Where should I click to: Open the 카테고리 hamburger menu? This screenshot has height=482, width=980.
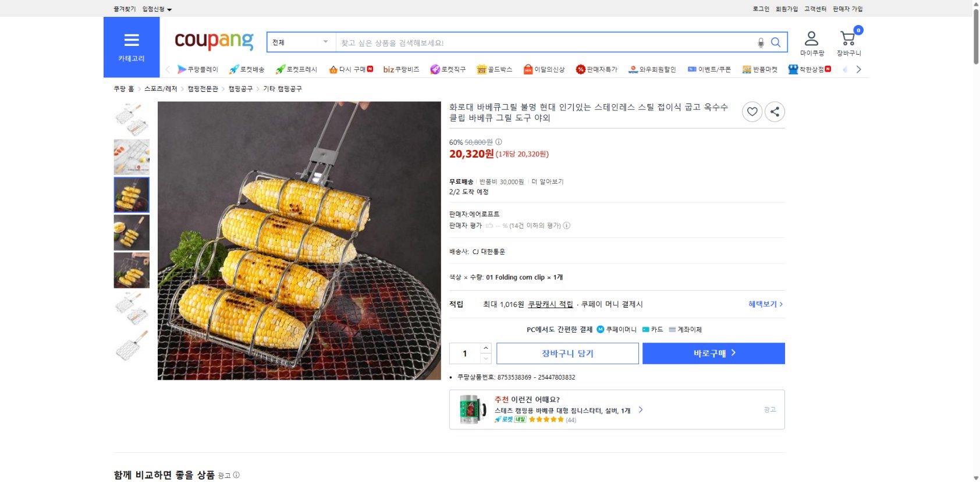tap(132, 41)
